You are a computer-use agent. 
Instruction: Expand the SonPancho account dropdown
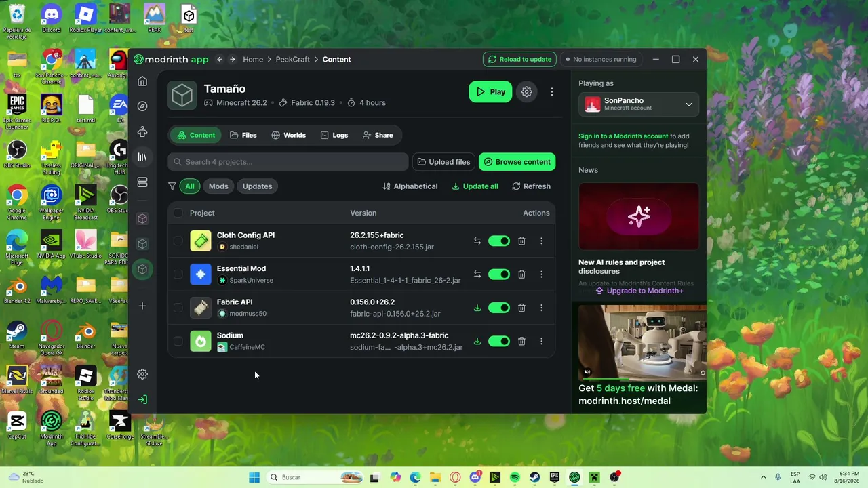point(639,104)
